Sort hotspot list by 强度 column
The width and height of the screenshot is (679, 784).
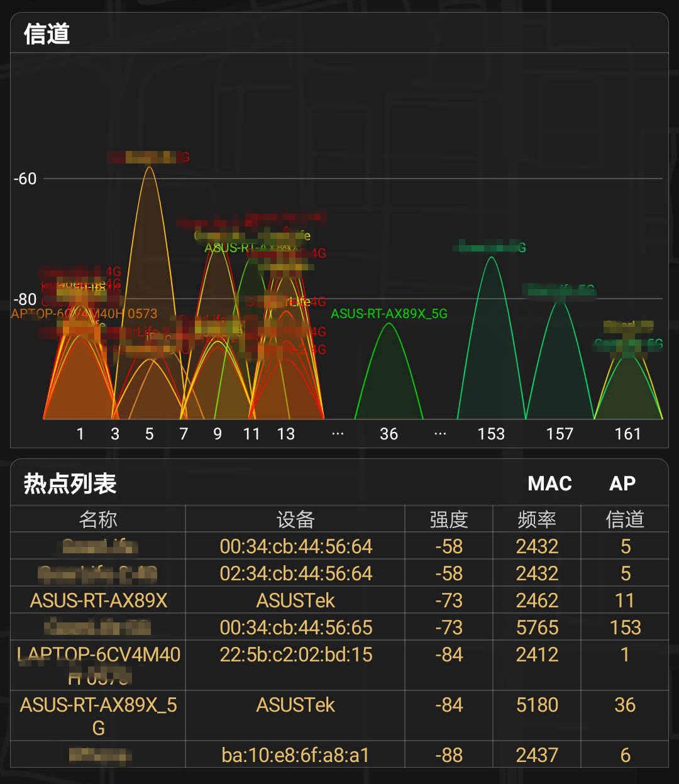(448, 519)
